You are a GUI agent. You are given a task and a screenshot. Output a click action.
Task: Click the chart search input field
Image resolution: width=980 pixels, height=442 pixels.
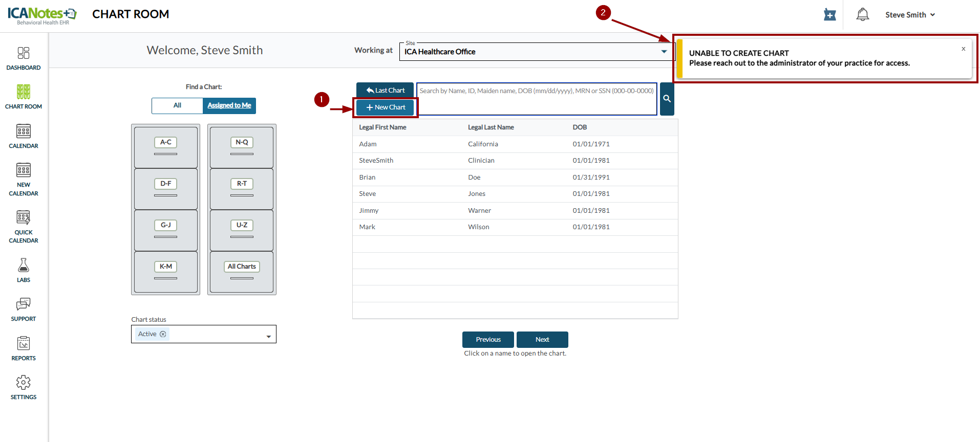coord(537,99)
